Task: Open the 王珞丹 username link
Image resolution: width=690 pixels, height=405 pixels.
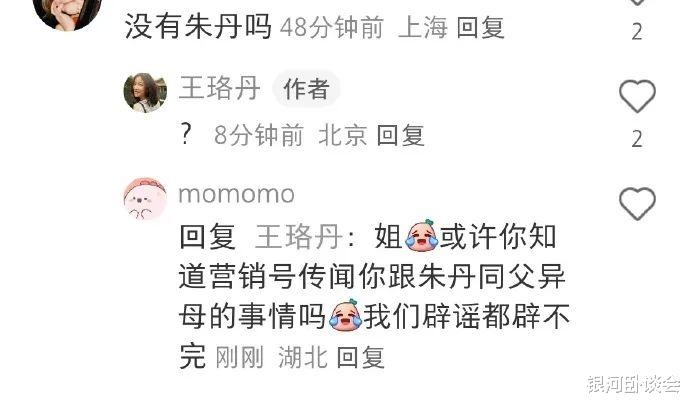Action: pos(219,88)
